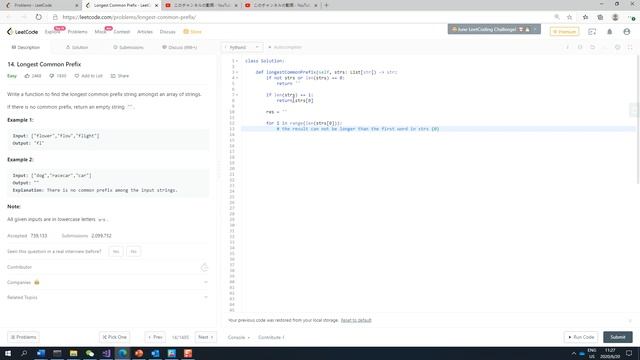Bookmark page with star icon
The image size is (640, 360).
point(569,17)
